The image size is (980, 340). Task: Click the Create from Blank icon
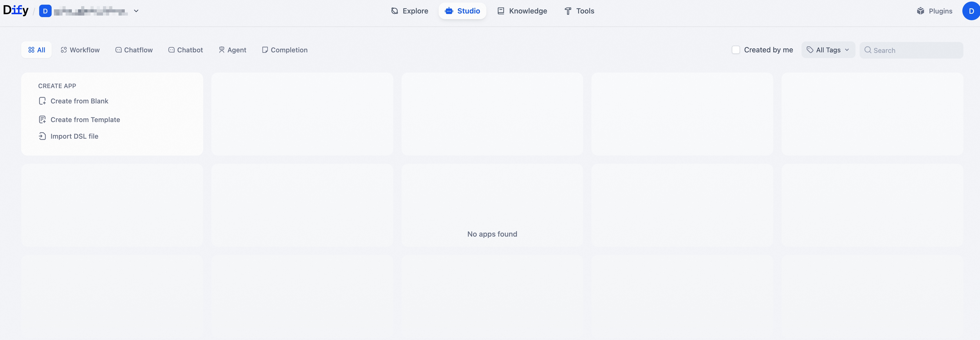(x=42, y=101)
